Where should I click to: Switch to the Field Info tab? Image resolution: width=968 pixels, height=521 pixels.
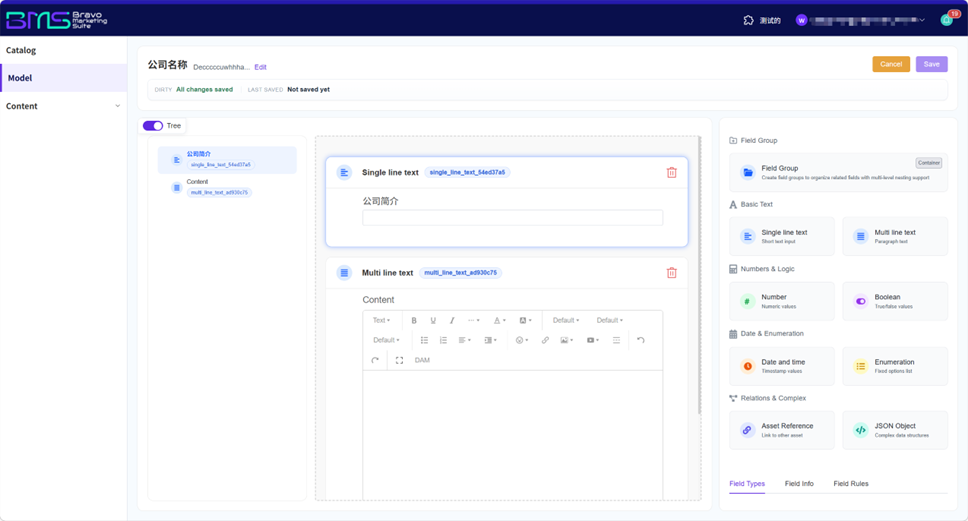[x=799, y=484]
